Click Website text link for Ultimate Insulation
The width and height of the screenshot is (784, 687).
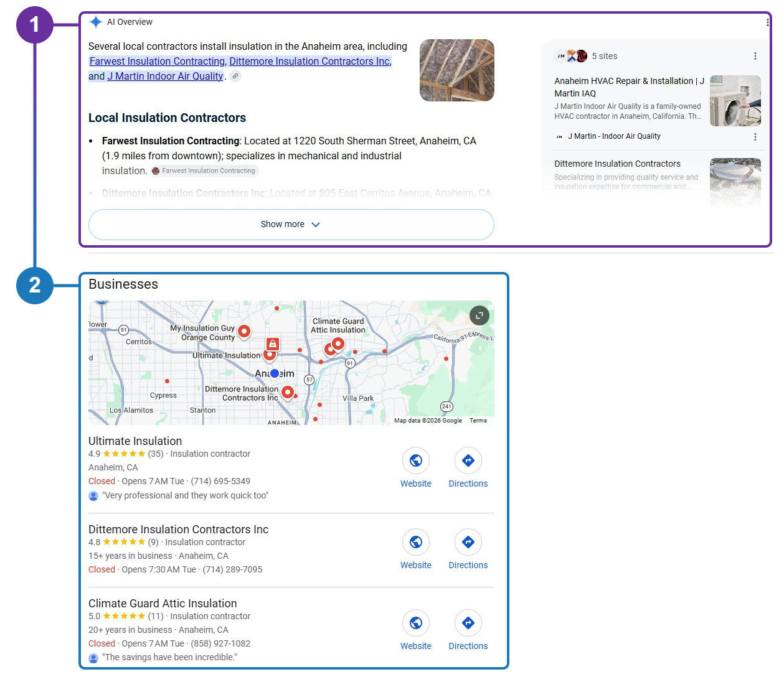point(416,484)
